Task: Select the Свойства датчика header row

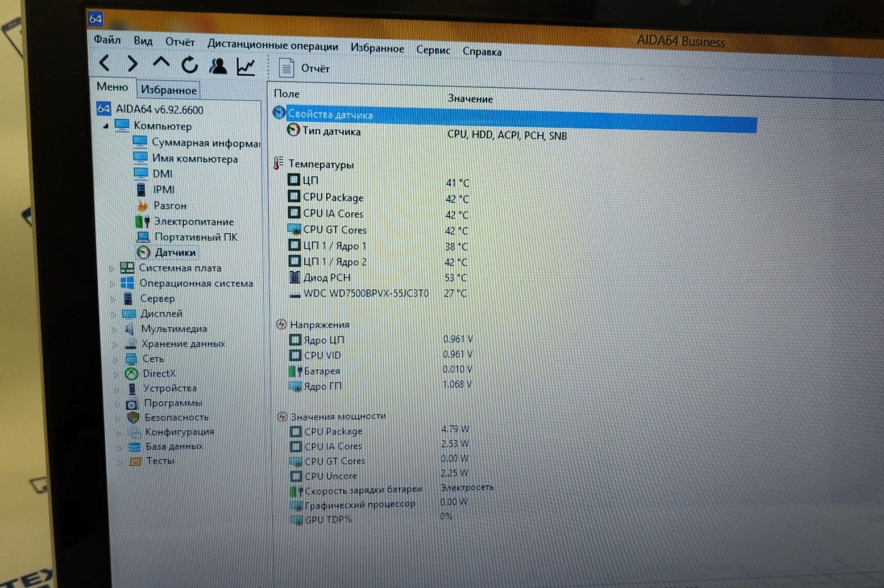Action: point(330,114)
